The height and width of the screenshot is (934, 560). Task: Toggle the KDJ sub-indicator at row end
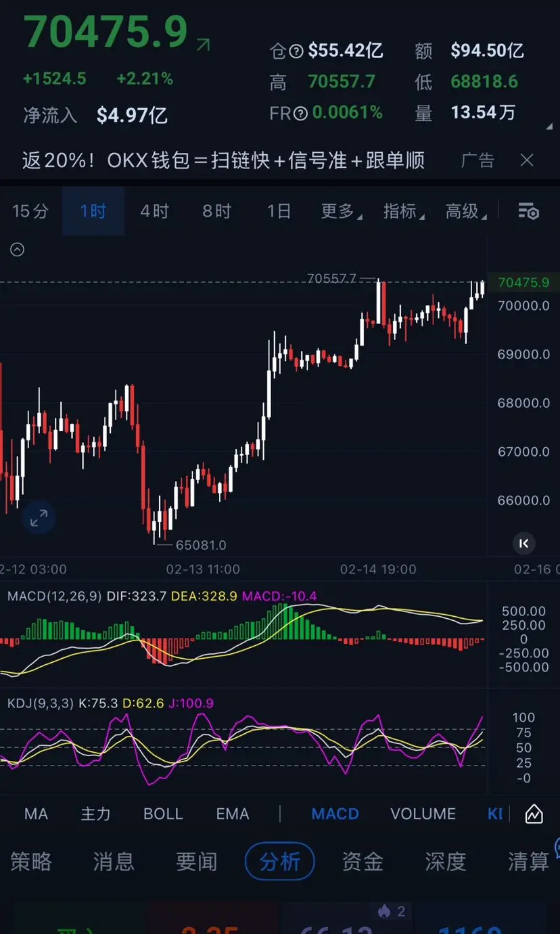[496, 814]
